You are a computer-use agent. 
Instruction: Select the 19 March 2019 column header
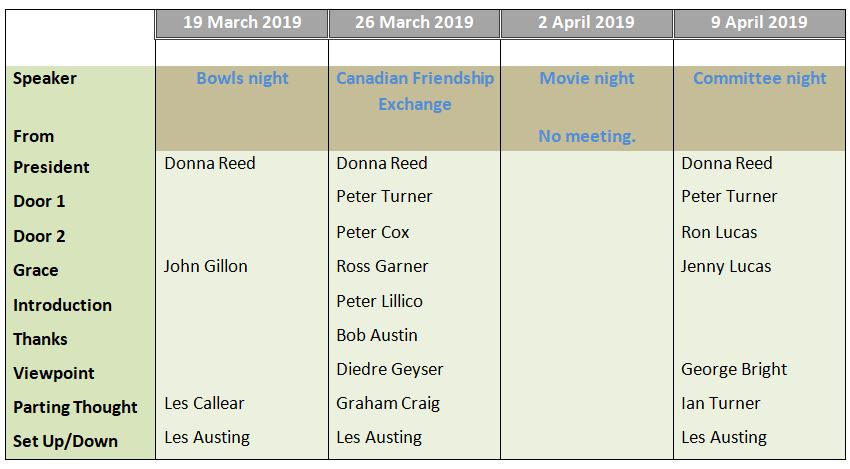click(x=242, y=23)
